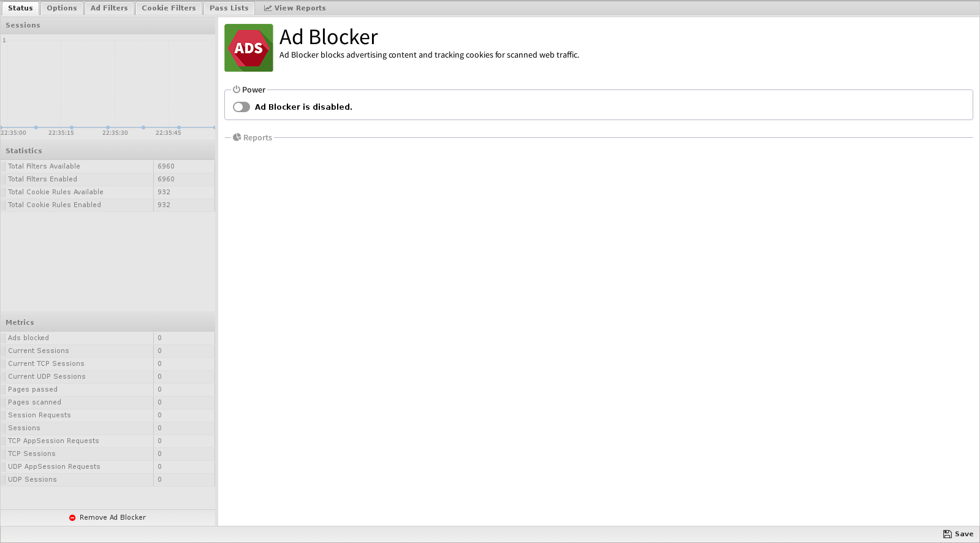Collapse the Metrics panel header
980x543 pixels.
click(108, 322)
